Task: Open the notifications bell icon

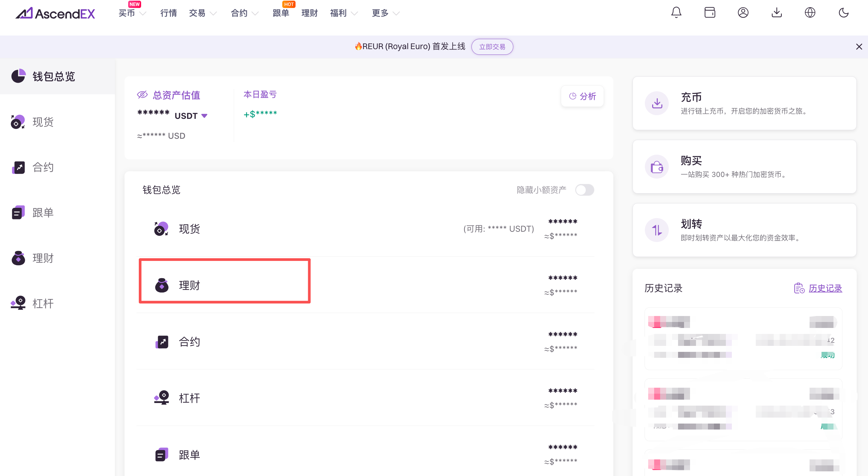Action: point(676,13)
